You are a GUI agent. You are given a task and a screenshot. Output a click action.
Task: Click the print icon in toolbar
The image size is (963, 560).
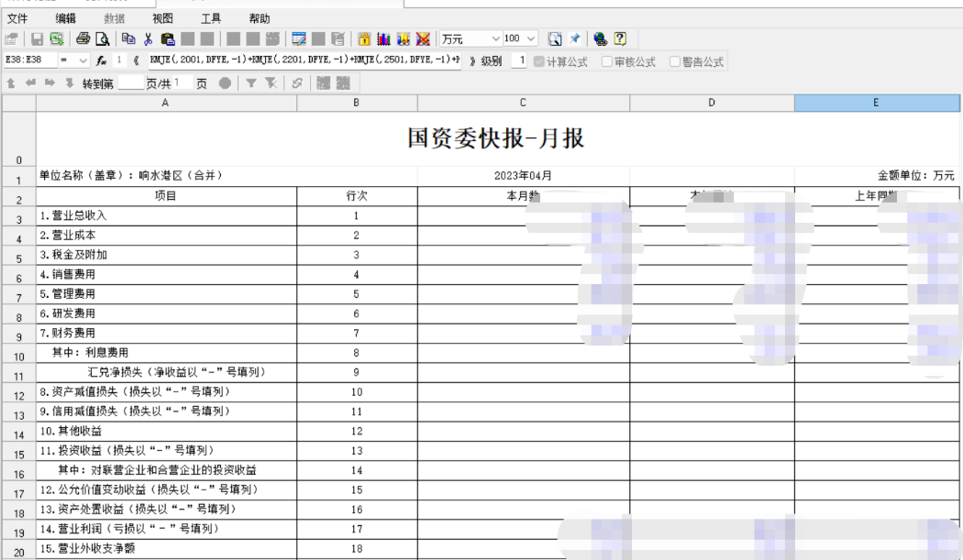(83, 39)
